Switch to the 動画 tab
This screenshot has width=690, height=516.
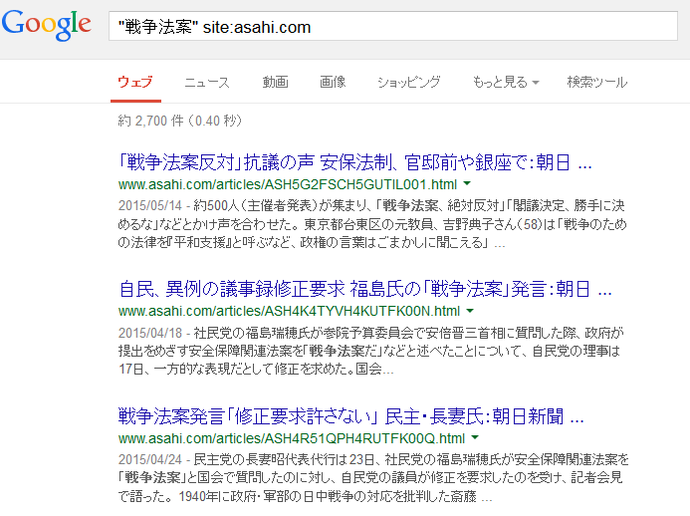point(275,82)
